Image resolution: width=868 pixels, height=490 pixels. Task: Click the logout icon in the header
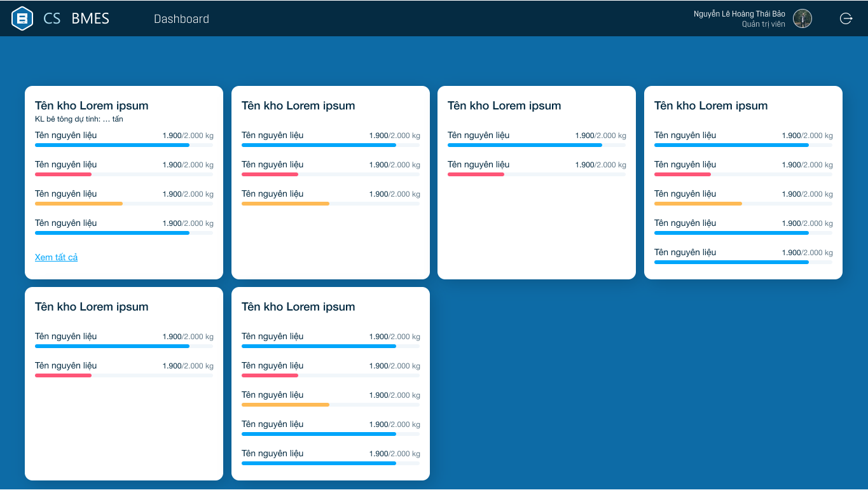point(846,18)
